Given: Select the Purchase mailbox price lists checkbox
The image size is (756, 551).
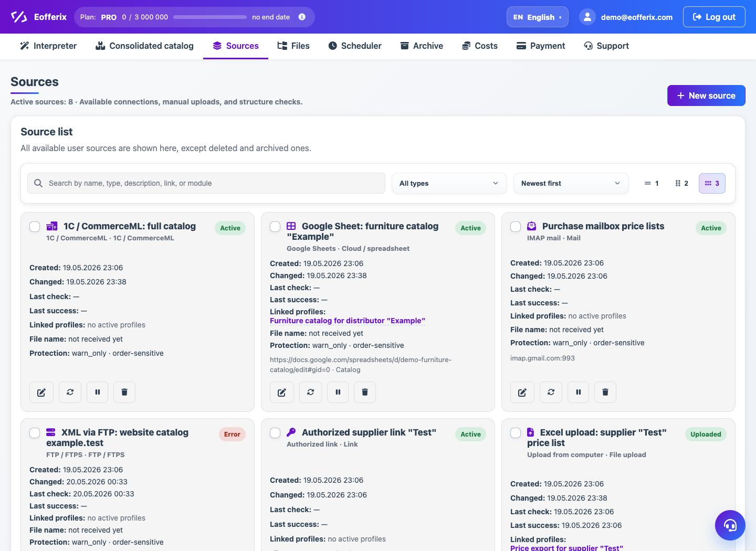Looking at the screenshot, I should coord(516,227).
